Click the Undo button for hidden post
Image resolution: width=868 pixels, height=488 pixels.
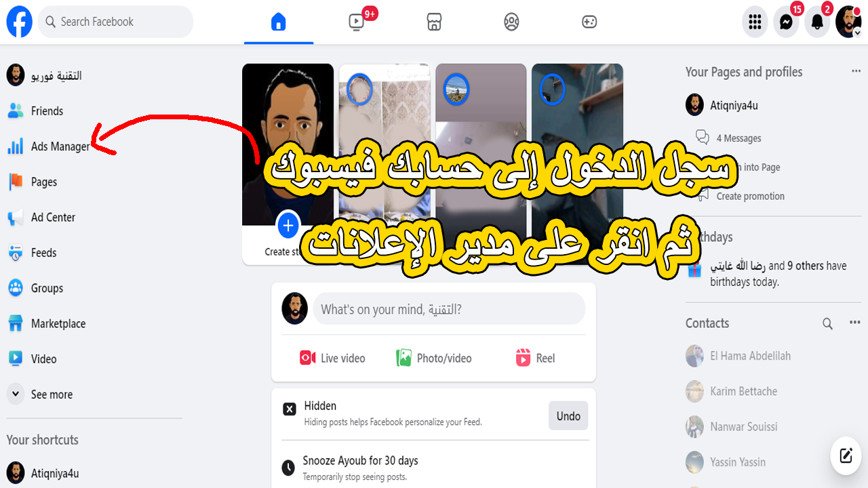pos(568,416)
